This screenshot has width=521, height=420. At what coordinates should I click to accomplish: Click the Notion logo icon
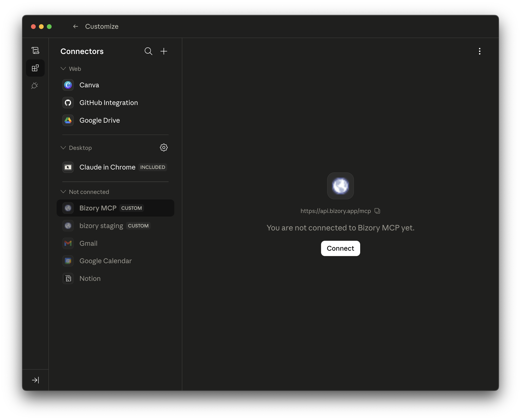pos(68,278)
